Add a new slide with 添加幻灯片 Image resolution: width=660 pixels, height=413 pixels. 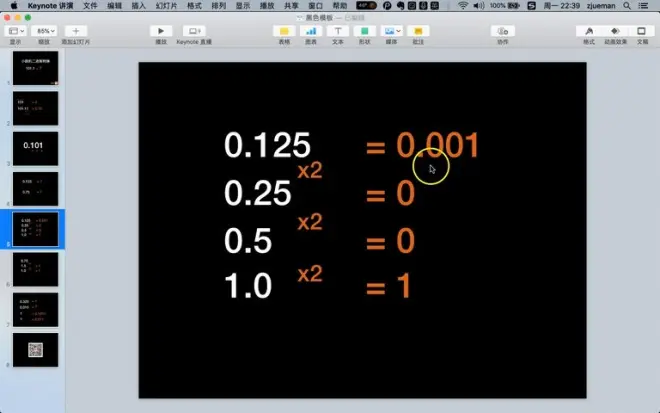[x=75, y=32]
